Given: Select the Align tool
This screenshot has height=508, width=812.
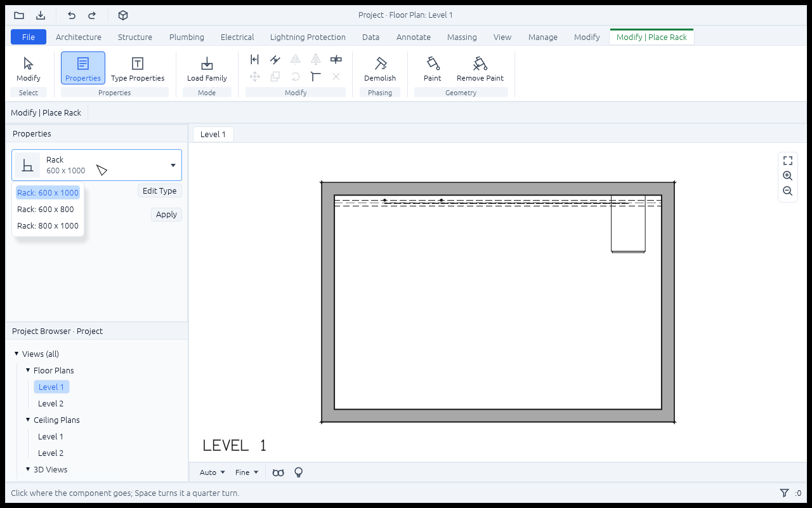Looking at the screenshot, I should click(255, 60).
